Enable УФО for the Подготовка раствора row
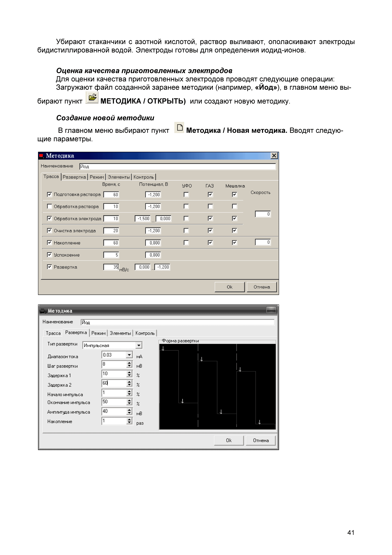Image resolution: width=392 pixels, height=555 pixels. (x=186, y=194)
